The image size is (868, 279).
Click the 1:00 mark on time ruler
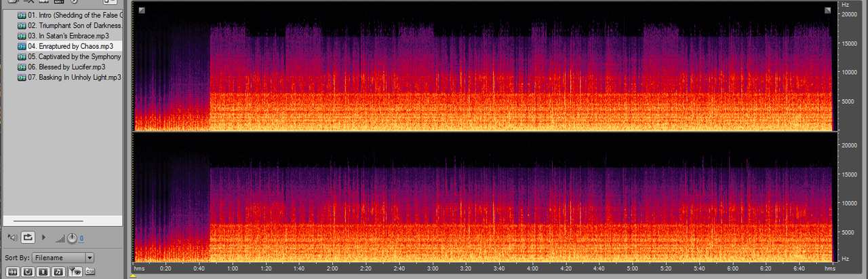coord(232,269)
